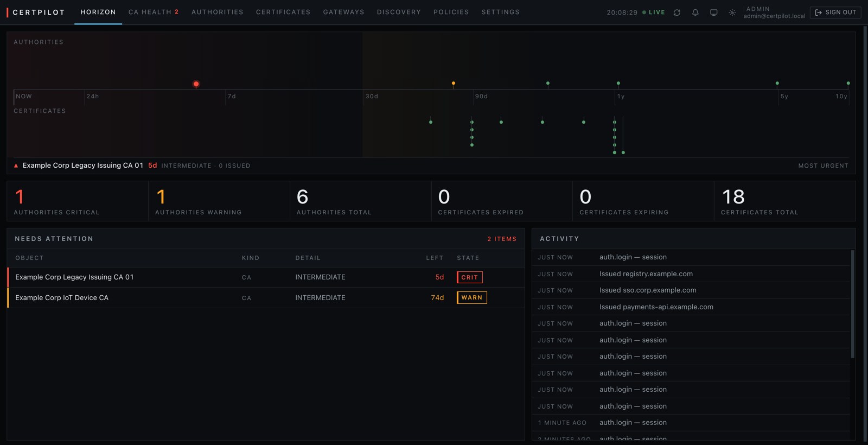
Task: Click the red critical authority timeline dot
Action: pos(196,84)
